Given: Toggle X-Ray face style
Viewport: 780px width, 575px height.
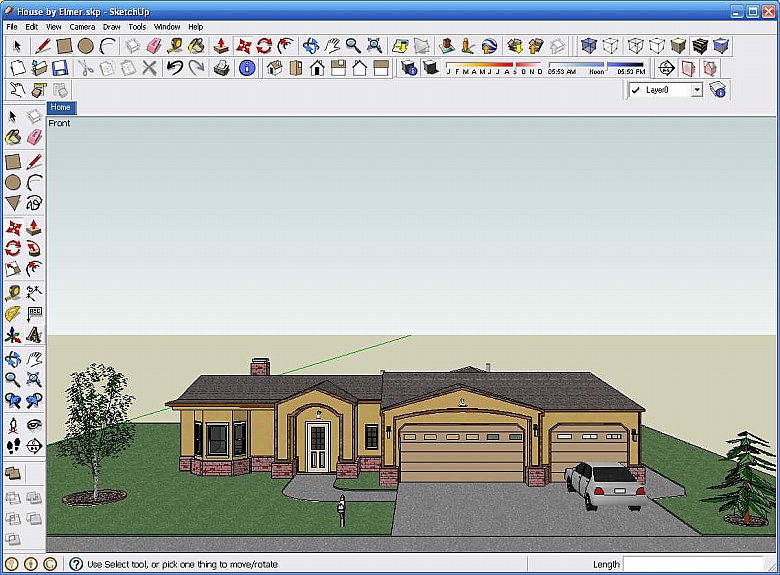Looking at the screenshot, I should (589, 46).
